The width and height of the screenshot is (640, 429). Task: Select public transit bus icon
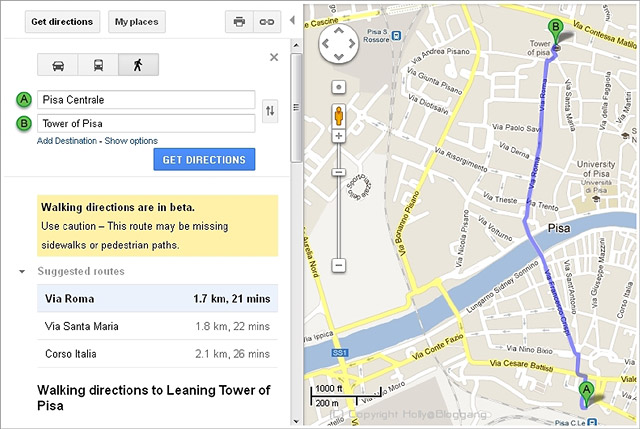[x=98, y=64]
